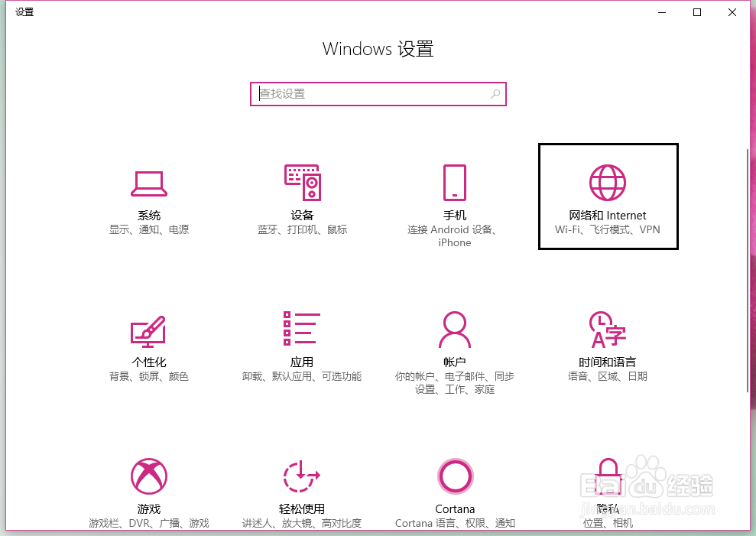
Task: Click the 应用 label
Action: tap(302, 362)
